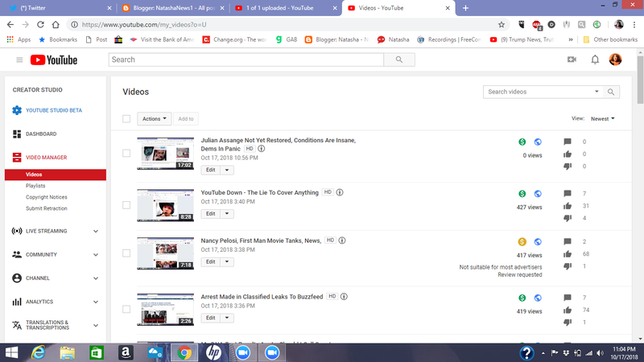
Task: Check the box for Julian Assange video
Action: click(x=126, y=153)
